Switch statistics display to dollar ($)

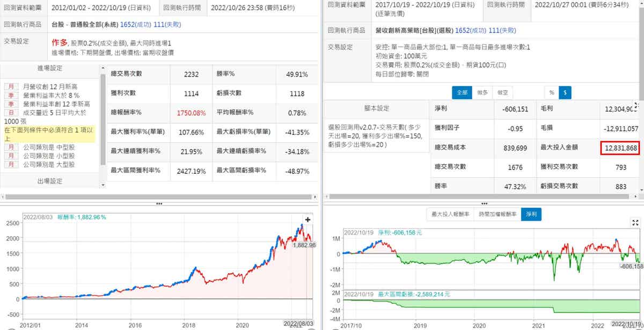pos(564,93)
